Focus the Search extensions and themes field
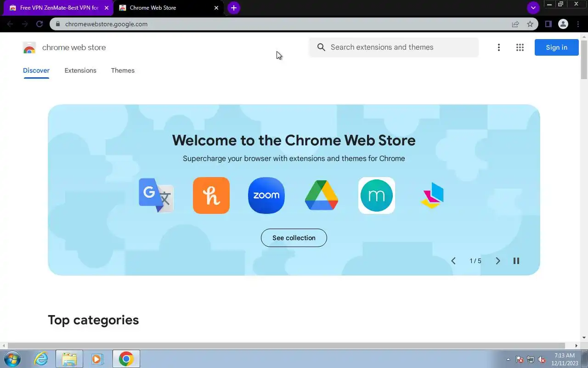588x368 pixels. pos(394,47)
